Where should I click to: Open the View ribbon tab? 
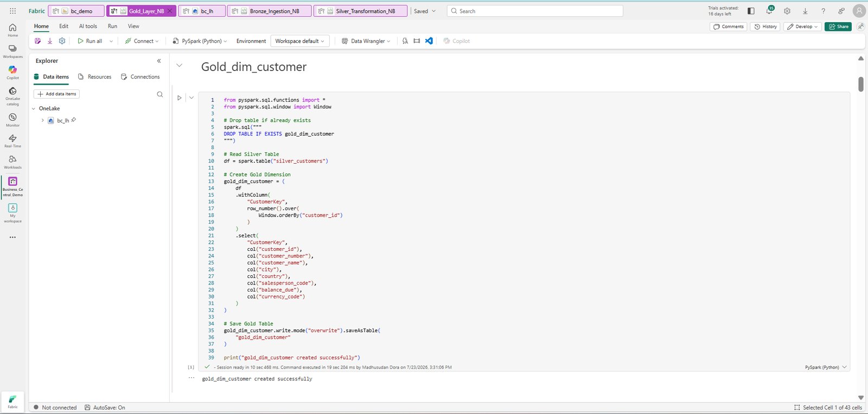tap(133, 26)
